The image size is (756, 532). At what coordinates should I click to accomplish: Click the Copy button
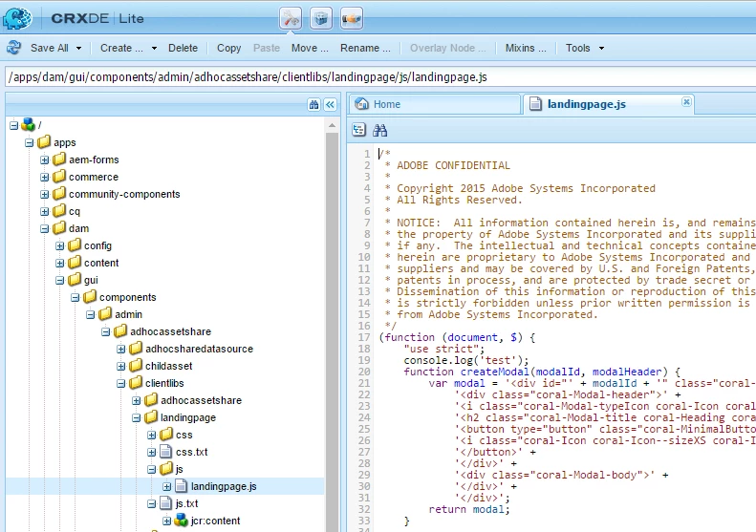pyautogui.click(x=228, y=48)
